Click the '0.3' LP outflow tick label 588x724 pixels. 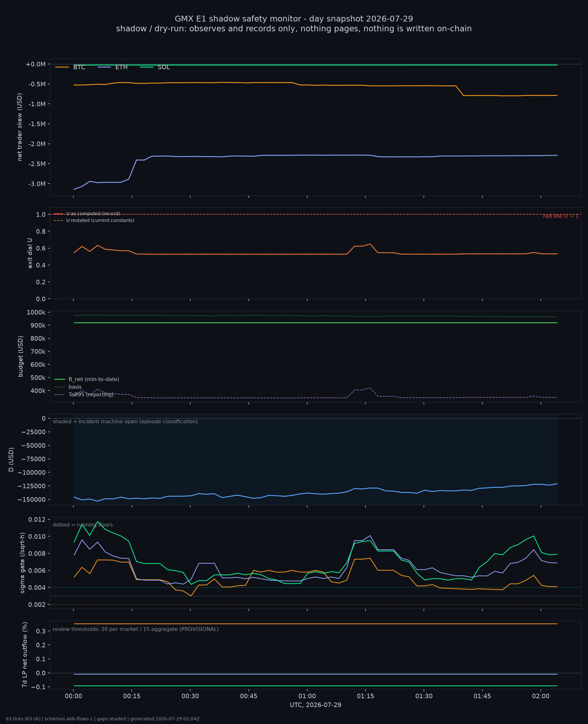(41, 631)
